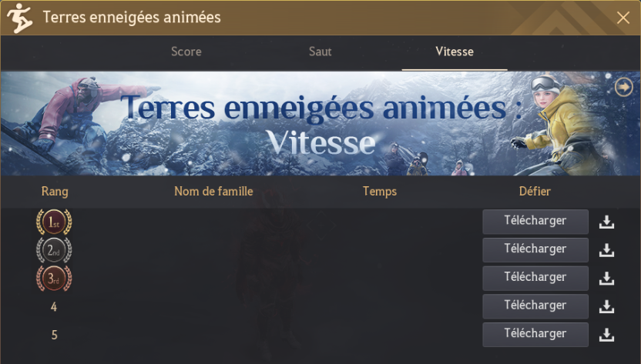641x364 pixels.
Task: Select the Vitesse tab
Action: [x=455, y=52]
